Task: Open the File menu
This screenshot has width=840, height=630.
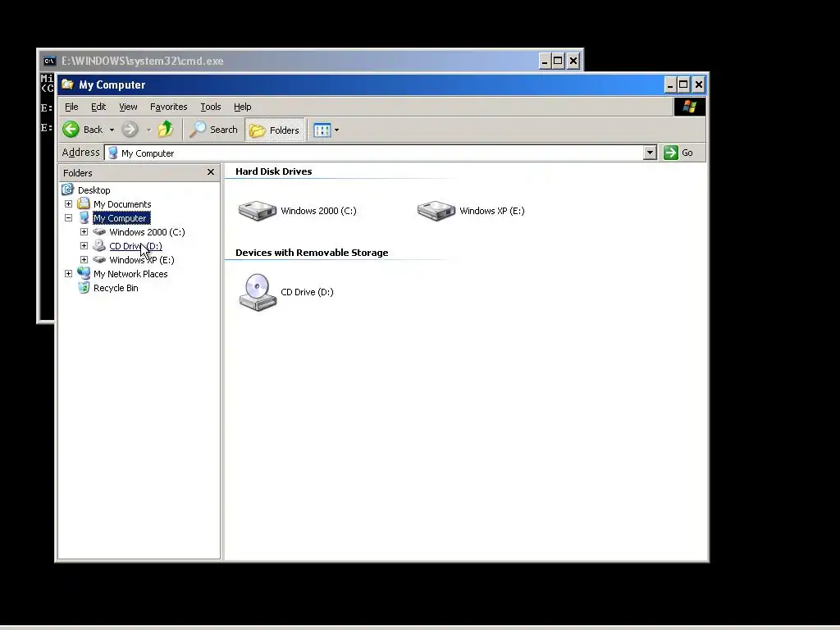Action: coord(71,107)
